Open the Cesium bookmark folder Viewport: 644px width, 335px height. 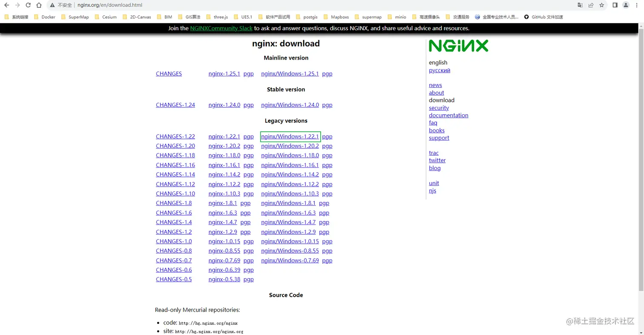point(106,17)
